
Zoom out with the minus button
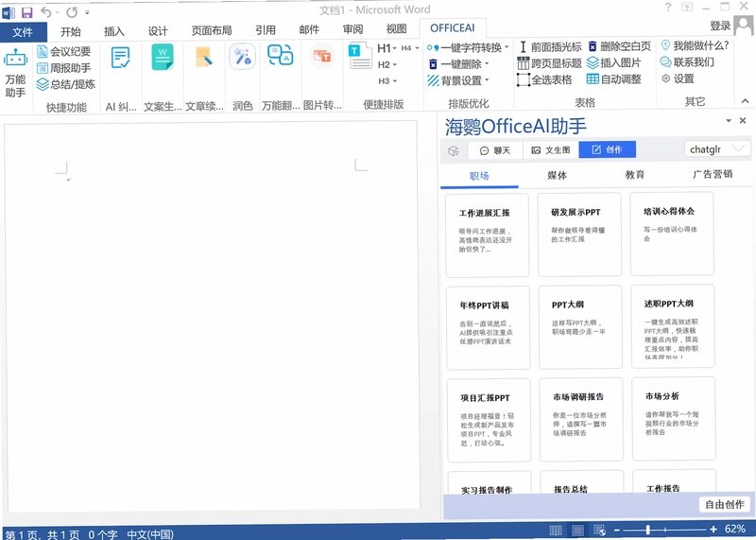pyautogui.click(x=617, y=530)
